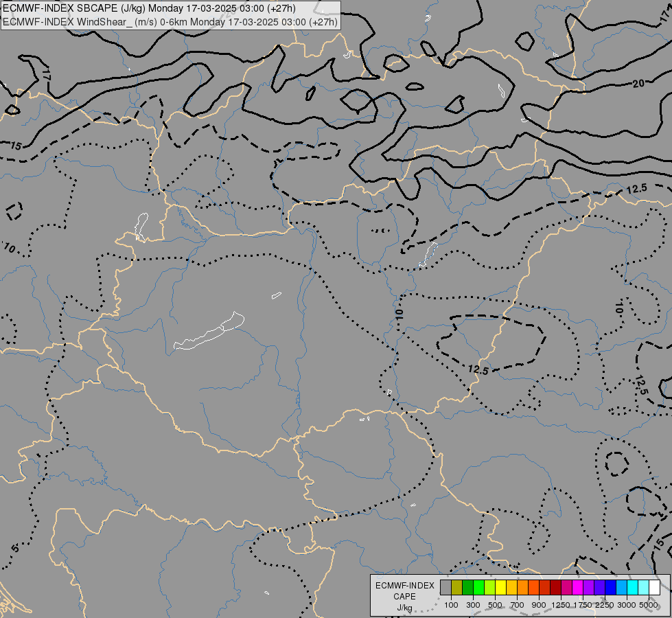Click the 2250 legend tick label
The width and height of the screenshot is (672, 618).
click(605, 605)
